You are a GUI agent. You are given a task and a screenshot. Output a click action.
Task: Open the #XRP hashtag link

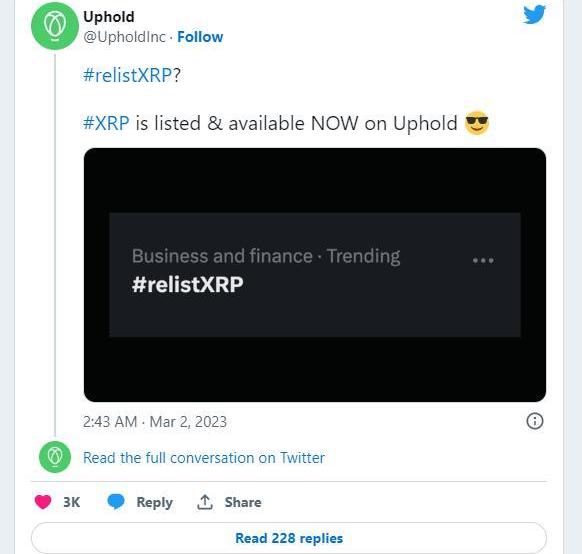(106, 123)
